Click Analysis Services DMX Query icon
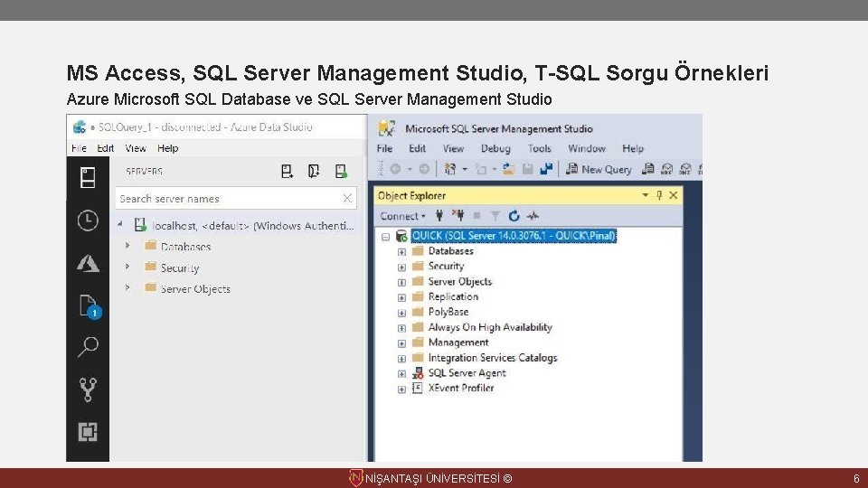 (x=685, y=169)
